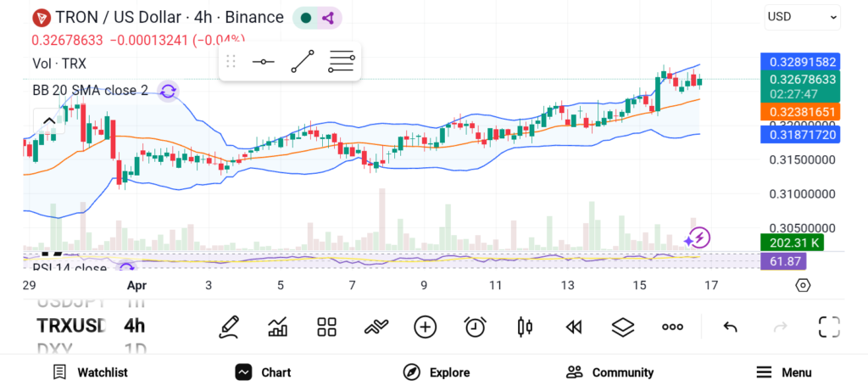868x391 pixels.
Task: Go to the Explore tab
Action: (x=437, y=372)
